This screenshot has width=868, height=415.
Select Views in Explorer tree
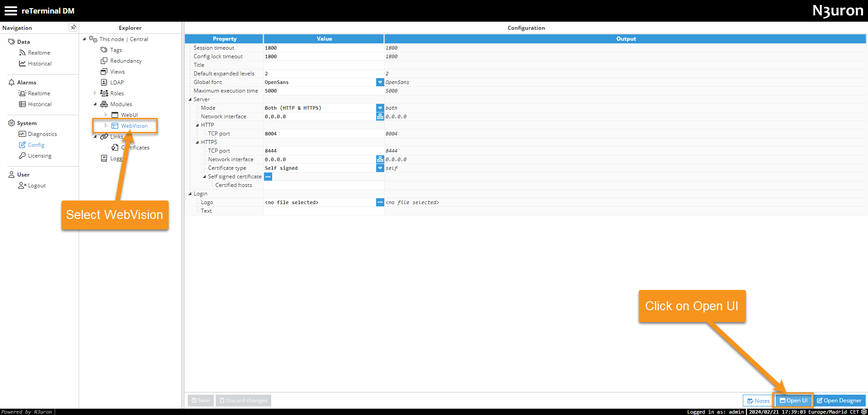(118, 72)
